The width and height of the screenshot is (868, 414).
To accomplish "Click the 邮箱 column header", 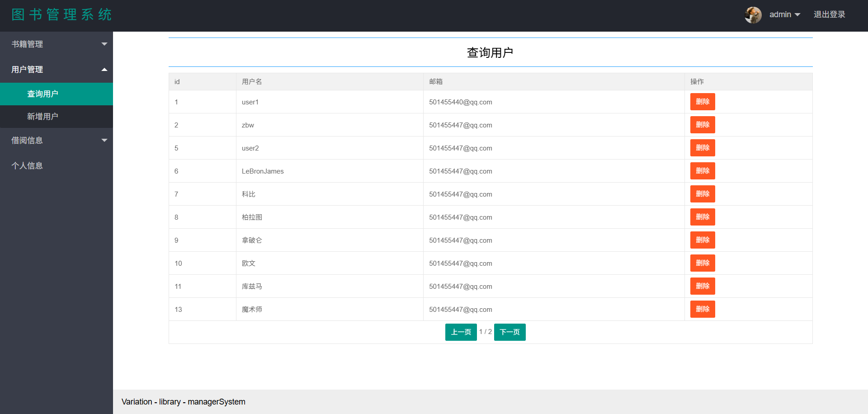I will (554, 82).
